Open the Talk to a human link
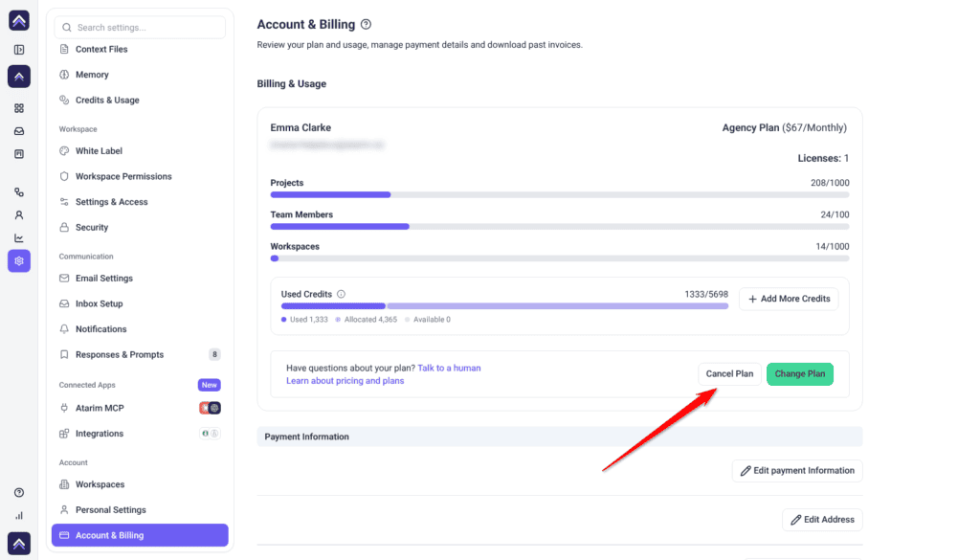This screenshot has width=980, height=560. point(450,368)
